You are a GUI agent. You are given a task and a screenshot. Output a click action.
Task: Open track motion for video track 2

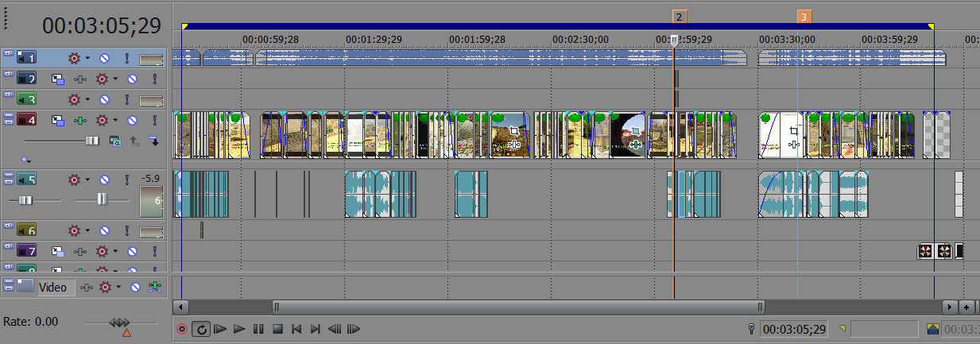[57, 79]
